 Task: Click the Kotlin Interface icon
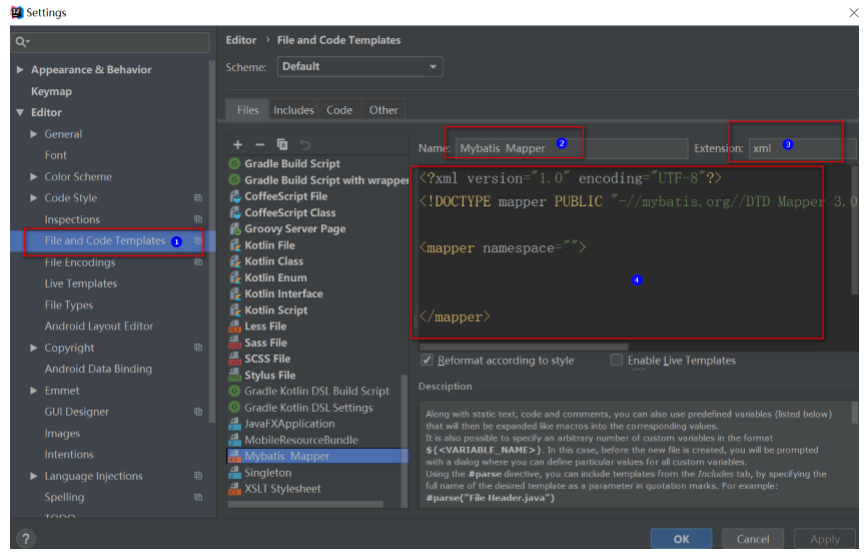(x=235, y=293)
